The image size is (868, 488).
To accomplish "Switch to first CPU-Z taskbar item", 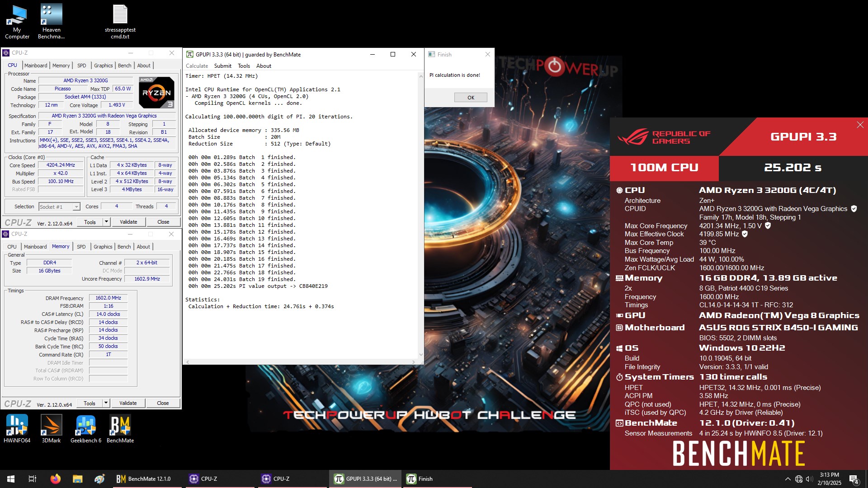I will 219,479.
